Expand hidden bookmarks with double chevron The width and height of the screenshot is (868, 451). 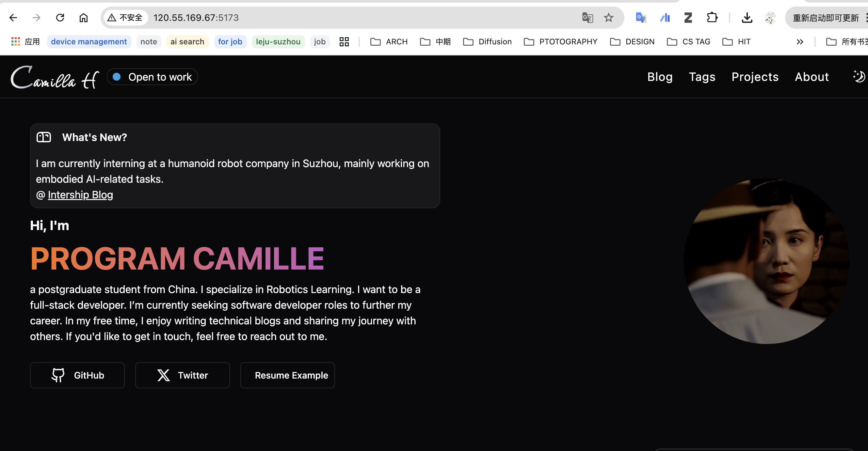coord(800,42)
